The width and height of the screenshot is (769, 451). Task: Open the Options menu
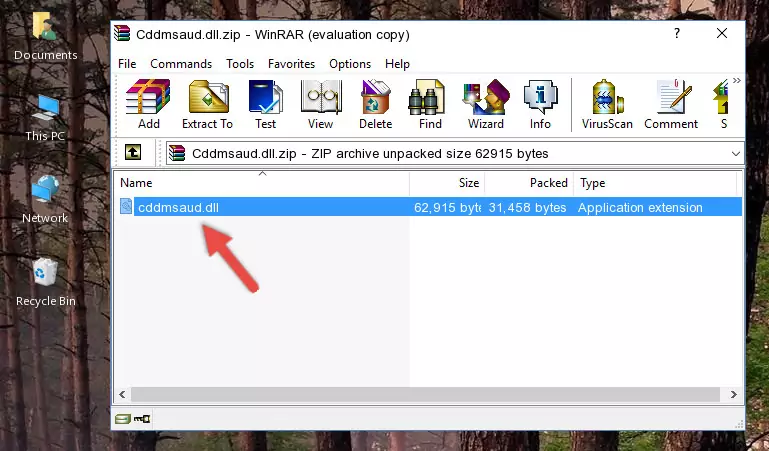pyautogui.click(x=350, y=64)
